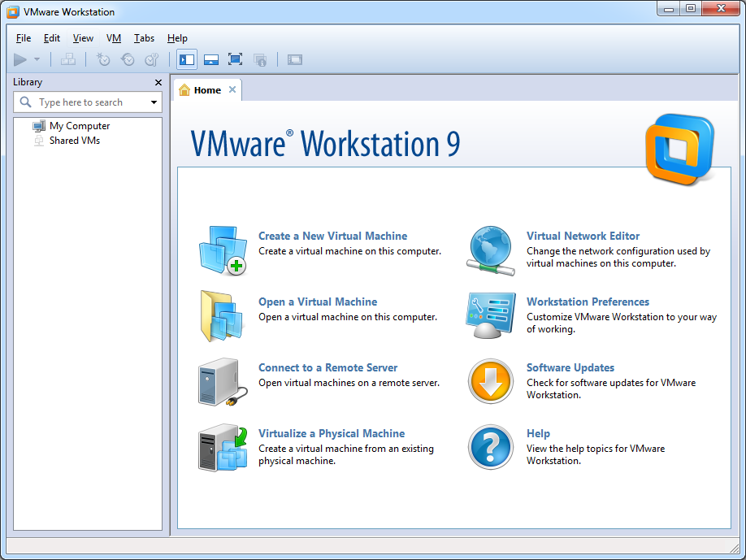Click the blue Help question mark icon

click(490, 448)
